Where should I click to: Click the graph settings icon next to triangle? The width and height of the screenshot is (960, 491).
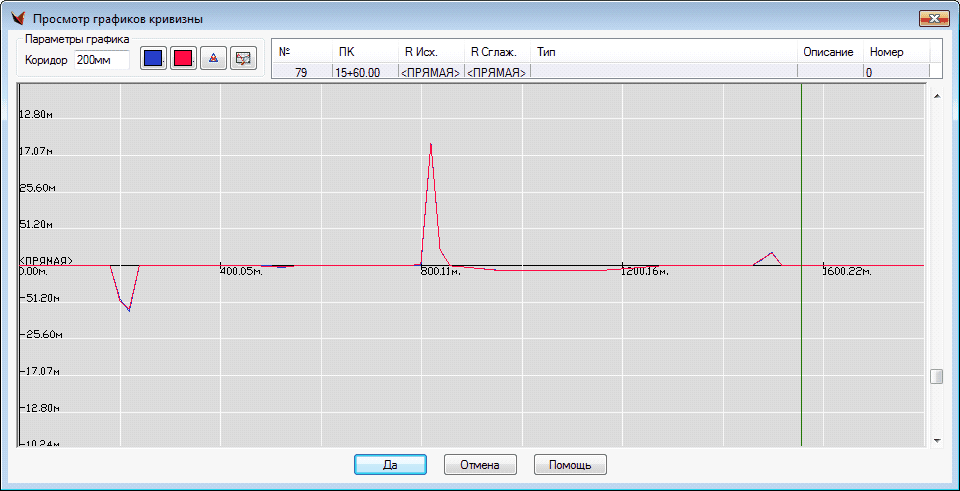[x=242, y=58]
